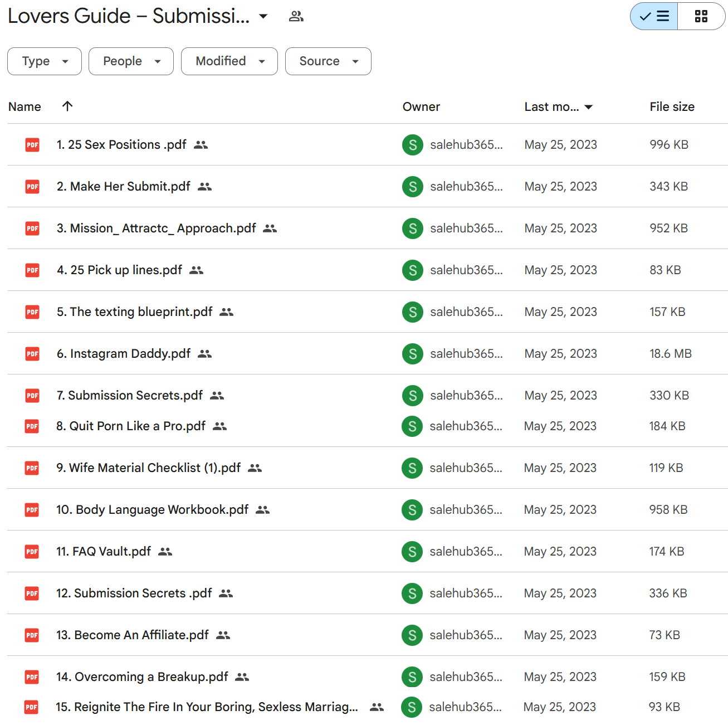Select file 6. Instagram Daddy.pdf
The height and width of the screenshot is (725, 728).
point(367,354)
